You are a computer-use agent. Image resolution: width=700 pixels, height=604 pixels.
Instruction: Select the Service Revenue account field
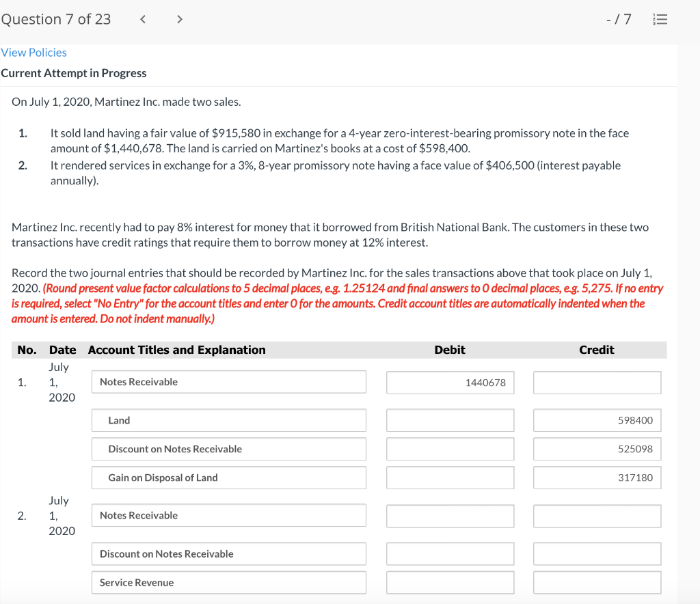coord(228,582)
